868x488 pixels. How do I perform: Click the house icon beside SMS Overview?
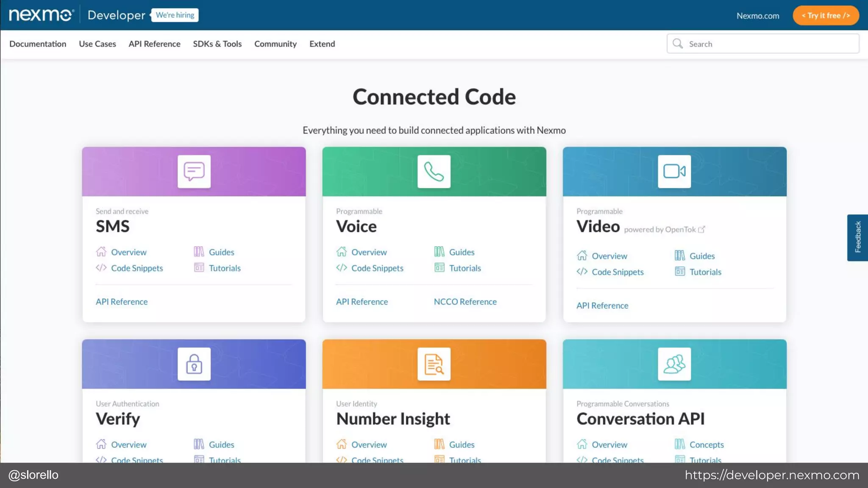pyautogui.click(x=101, y=252)
